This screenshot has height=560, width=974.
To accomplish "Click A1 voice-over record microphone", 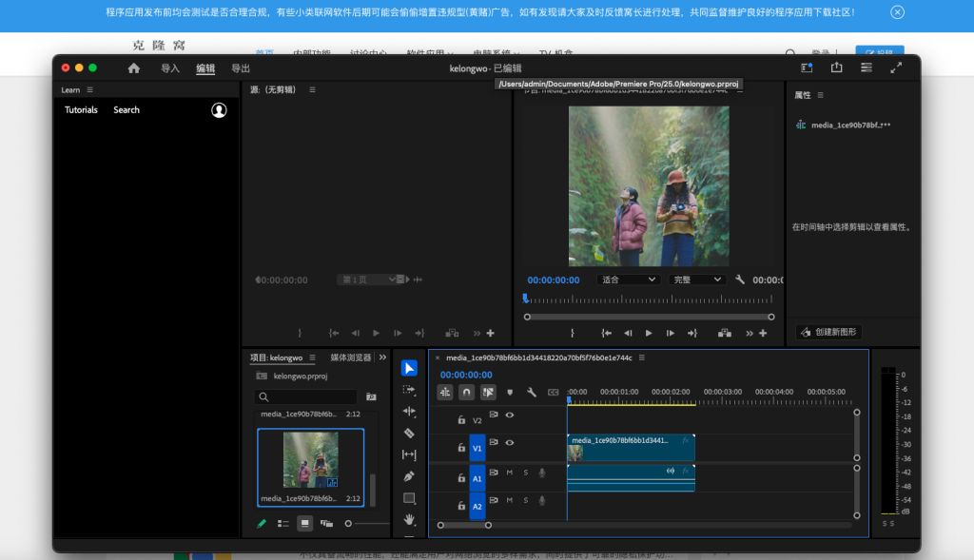I will [x=541, y=473].
